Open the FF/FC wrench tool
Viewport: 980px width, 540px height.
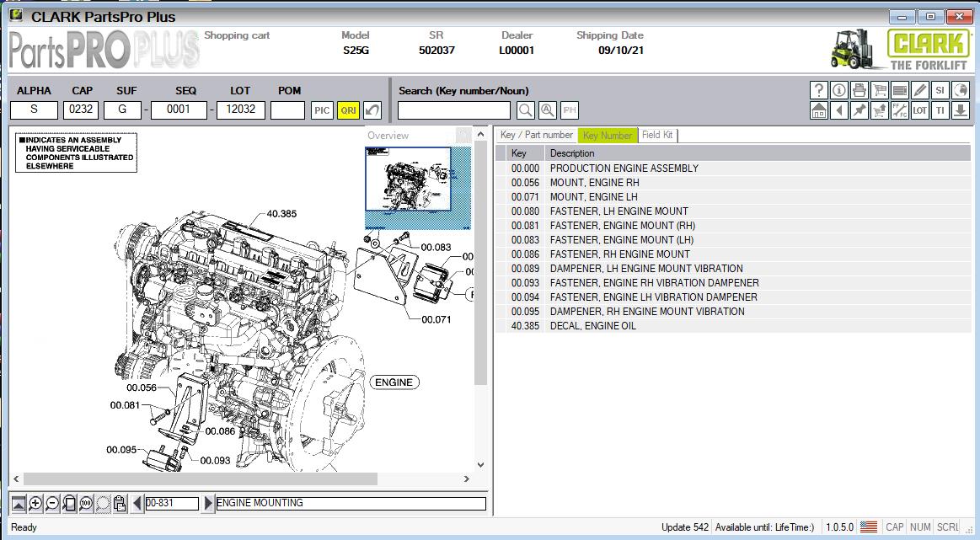[900, 110]
